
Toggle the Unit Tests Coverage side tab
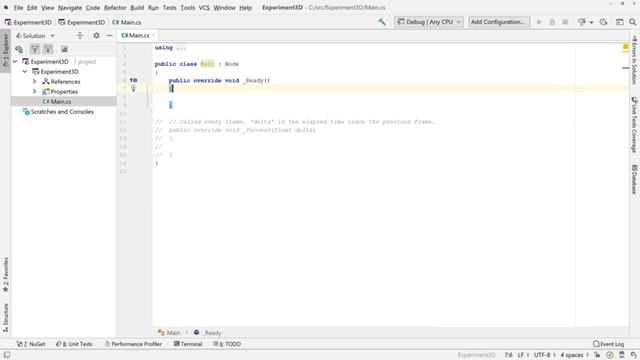(x=634, y=124)
